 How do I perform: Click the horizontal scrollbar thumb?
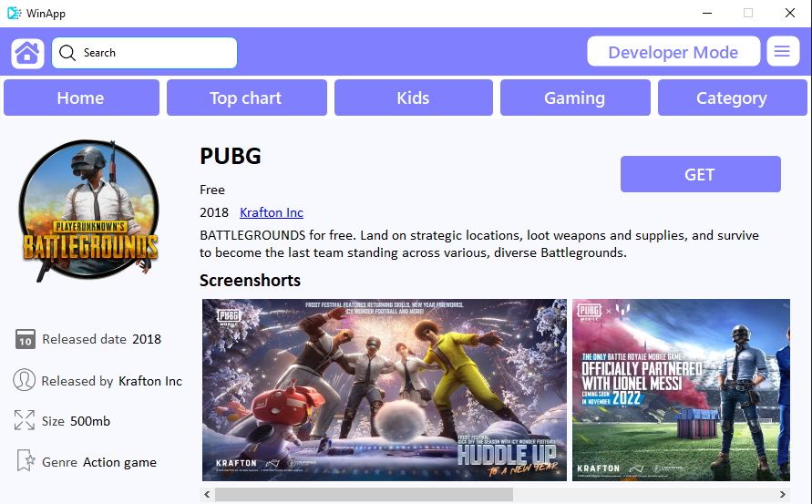[364, 495]
